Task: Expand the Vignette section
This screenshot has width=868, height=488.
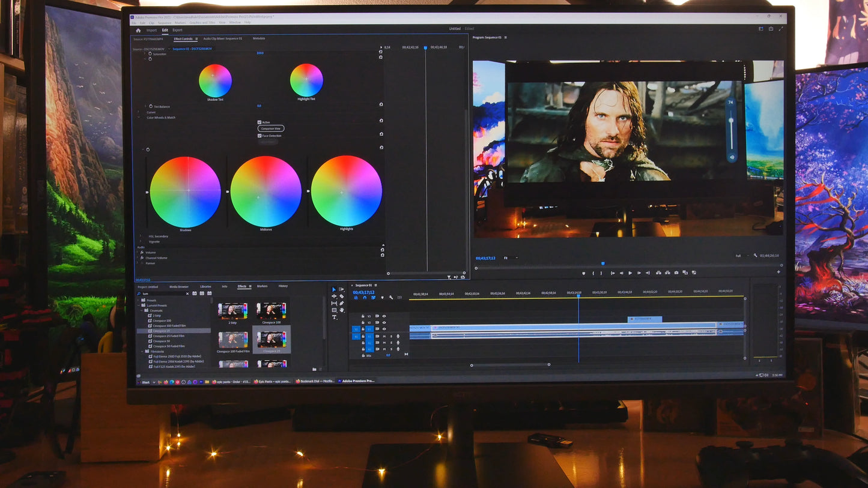Action: pos(141,242)
